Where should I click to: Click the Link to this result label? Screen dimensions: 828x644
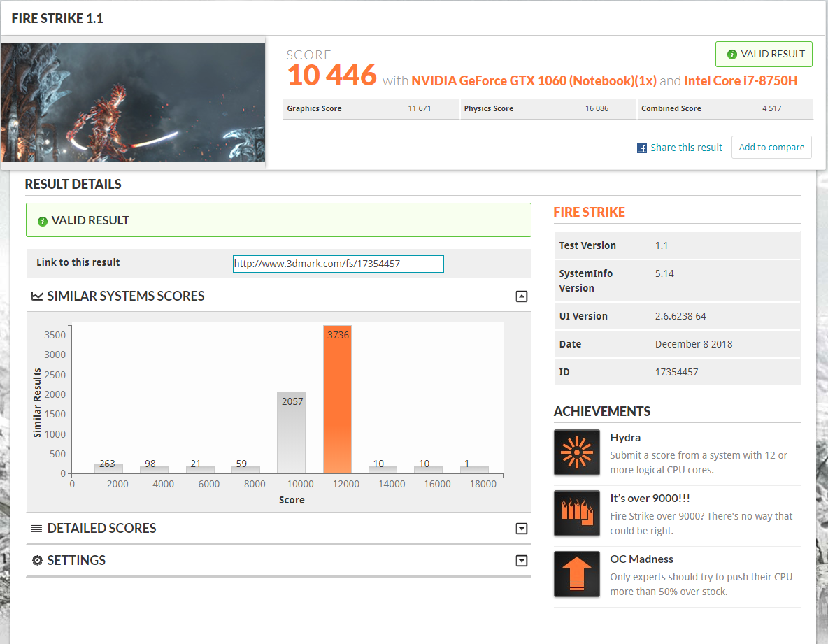click(x=78, y=262)
